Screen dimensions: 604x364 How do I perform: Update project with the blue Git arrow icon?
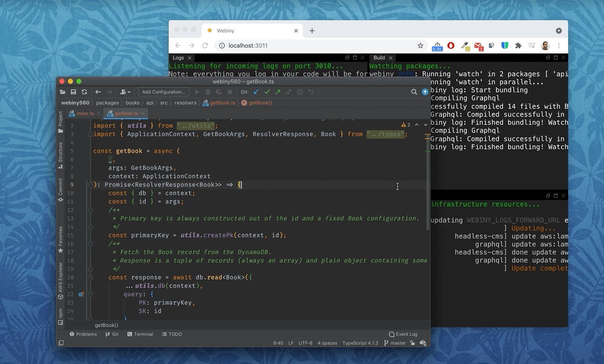pos(256,92)
